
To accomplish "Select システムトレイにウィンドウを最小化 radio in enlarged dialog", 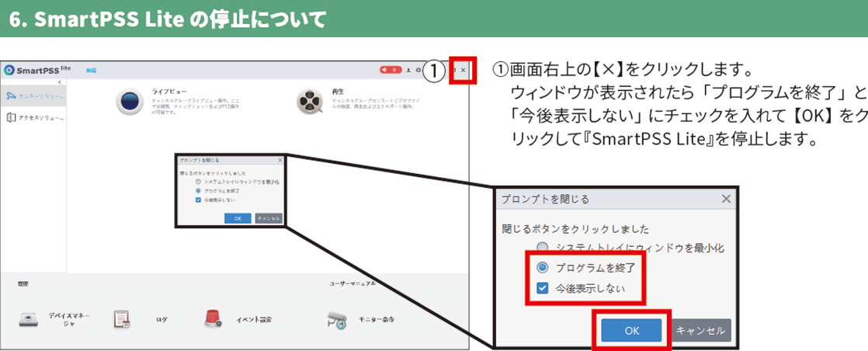I will click(543, 248).
